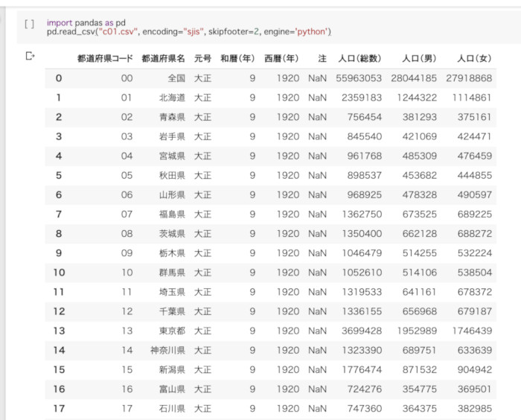The width and height of the screenshot is (521, 420).
Task: Click female population value 382985
Action: pos(475,409)
